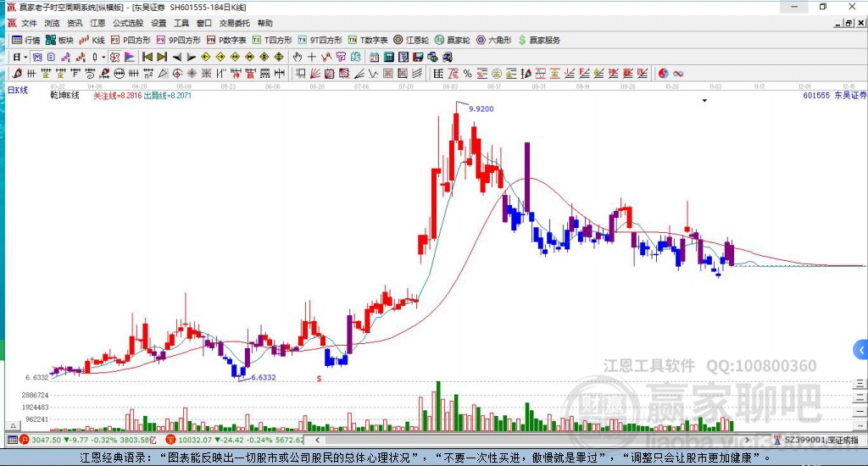Open the 文件 menu
868x466 pixels.
pos(29,23)
